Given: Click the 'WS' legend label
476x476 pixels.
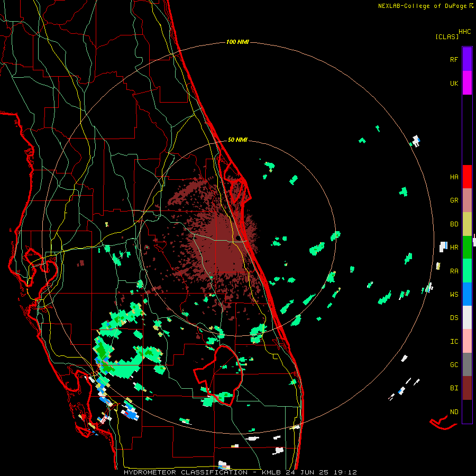Looking at the screenshot, I should [454, 294].
